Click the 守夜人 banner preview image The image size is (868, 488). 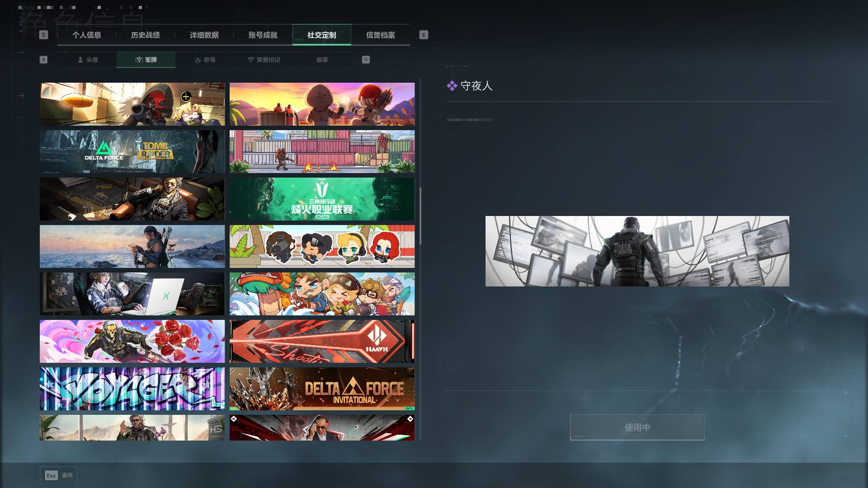(637, 251)
